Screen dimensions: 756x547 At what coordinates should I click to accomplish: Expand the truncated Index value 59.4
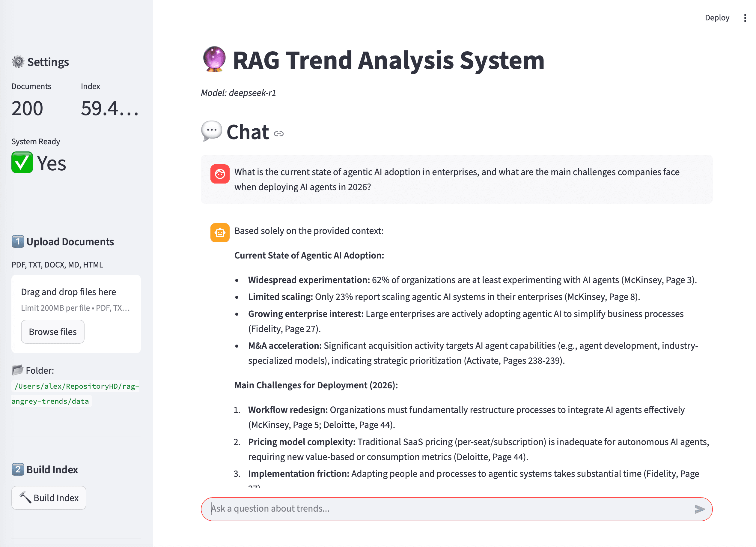pyautogui.click(x=109, y=107)
